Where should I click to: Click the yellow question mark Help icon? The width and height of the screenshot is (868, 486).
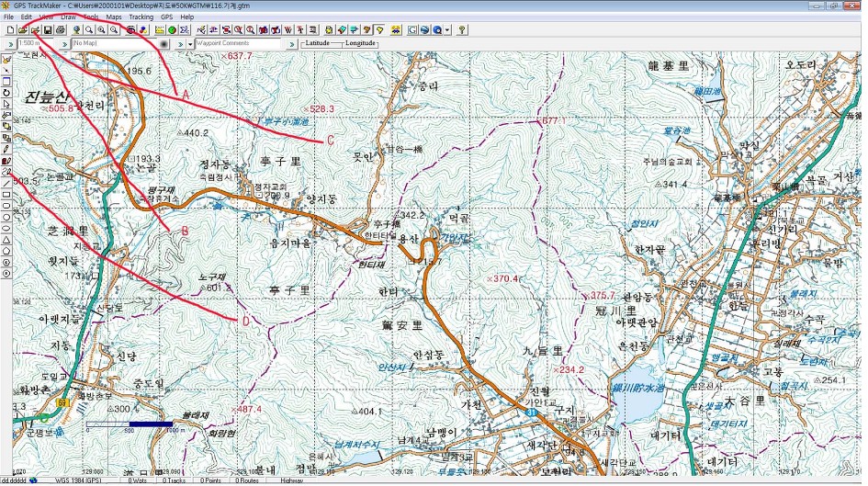[x=461, y=30]
